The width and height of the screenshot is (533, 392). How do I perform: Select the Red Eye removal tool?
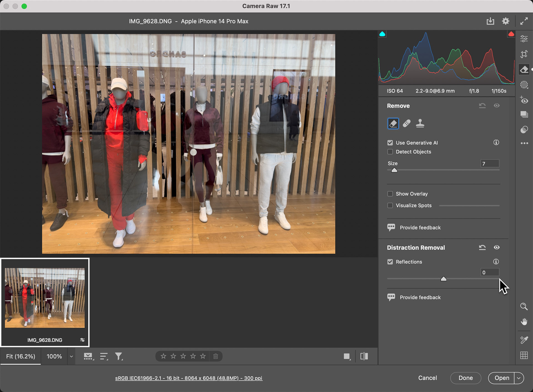pyautogui.click(x=524, y=100)
